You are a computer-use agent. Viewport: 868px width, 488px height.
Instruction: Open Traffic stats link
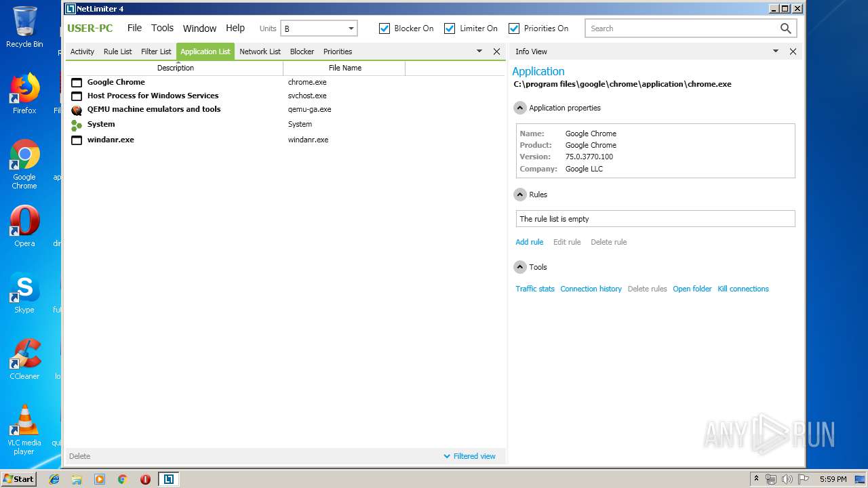(x=534, y=289)
